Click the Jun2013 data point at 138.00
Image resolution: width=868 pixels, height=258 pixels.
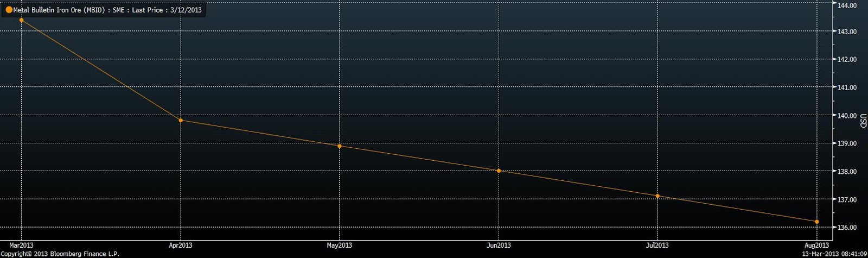point(499,171)
